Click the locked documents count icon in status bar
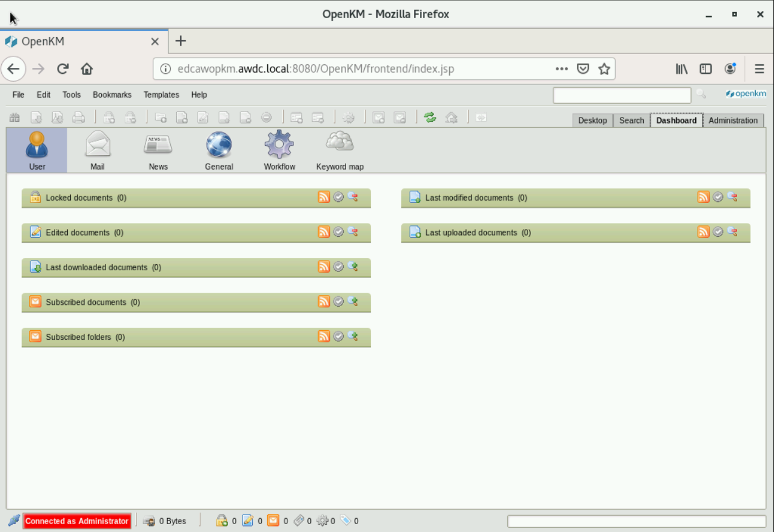Image resolution: width=774 pixels, height=532 pixels. tap(222, 520)
